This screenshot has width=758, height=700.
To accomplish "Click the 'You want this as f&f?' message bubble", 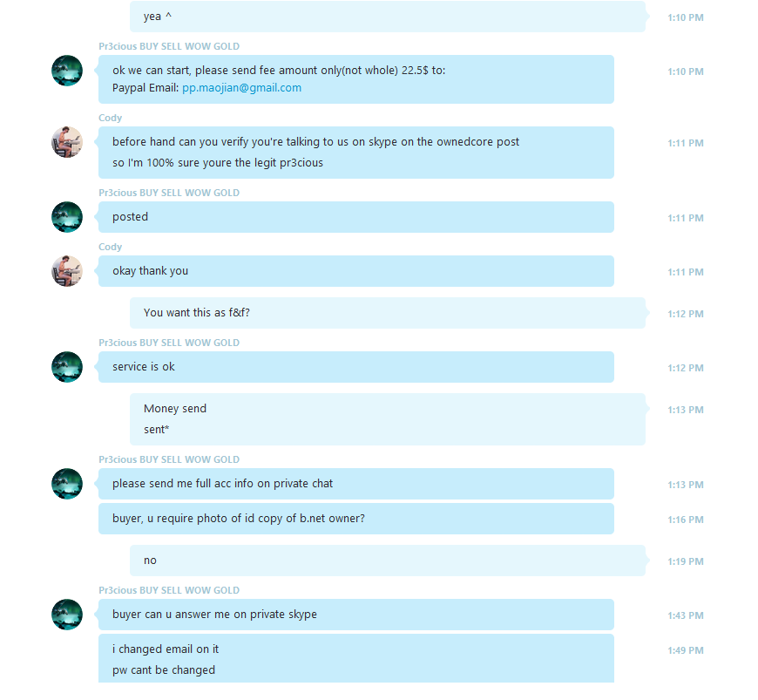I will pyautogui.click(x=388, y=313).
